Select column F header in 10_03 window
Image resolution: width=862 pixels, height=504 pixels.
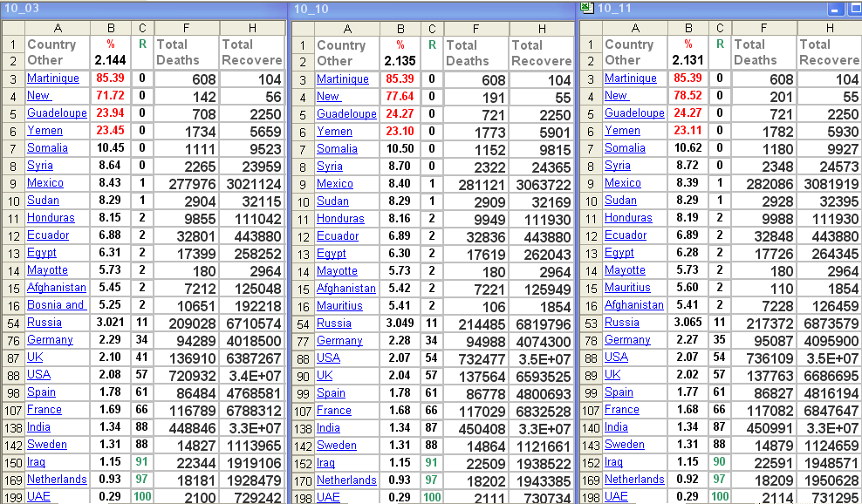[x=186, y=28]
